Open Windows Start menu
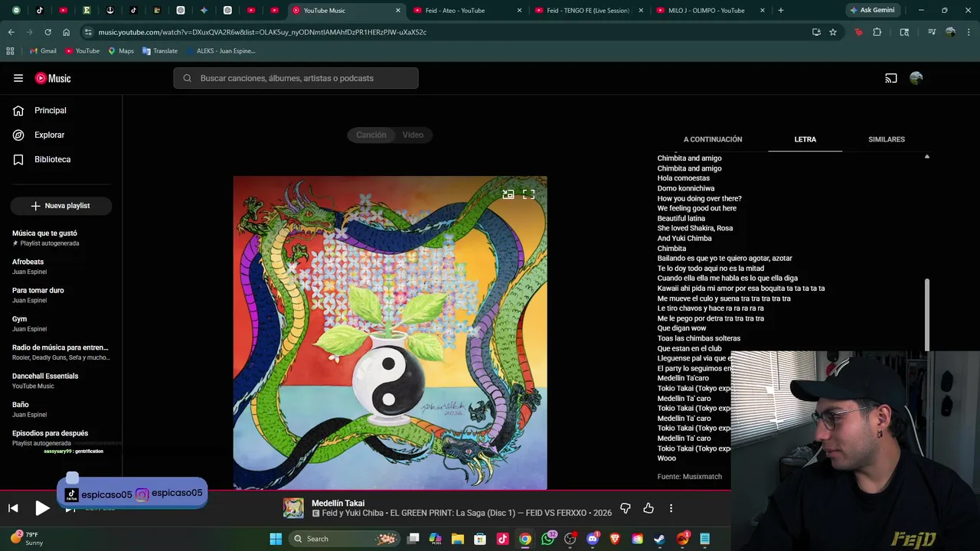This screenshot has width=980, height=551. click(x=276, y=539)
